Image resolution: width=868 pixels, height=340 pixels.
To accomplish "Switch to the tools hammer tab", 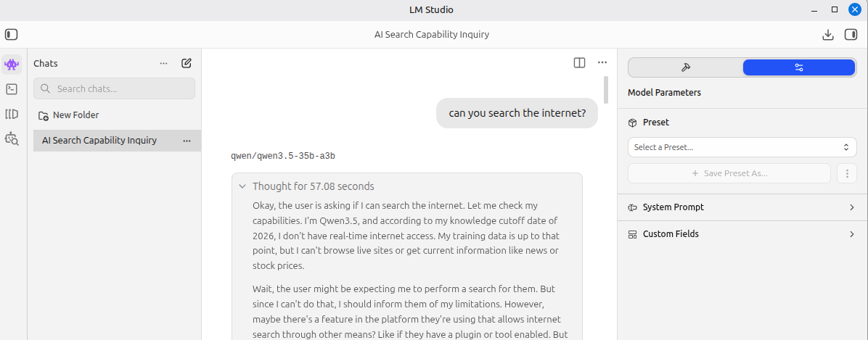I will (x=685, y=67).
